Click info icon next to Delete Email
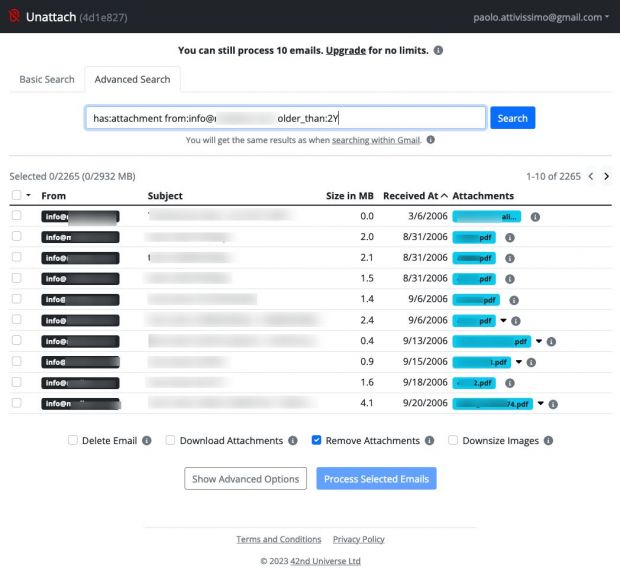This screenshot has width=620, height=573. 147,441
